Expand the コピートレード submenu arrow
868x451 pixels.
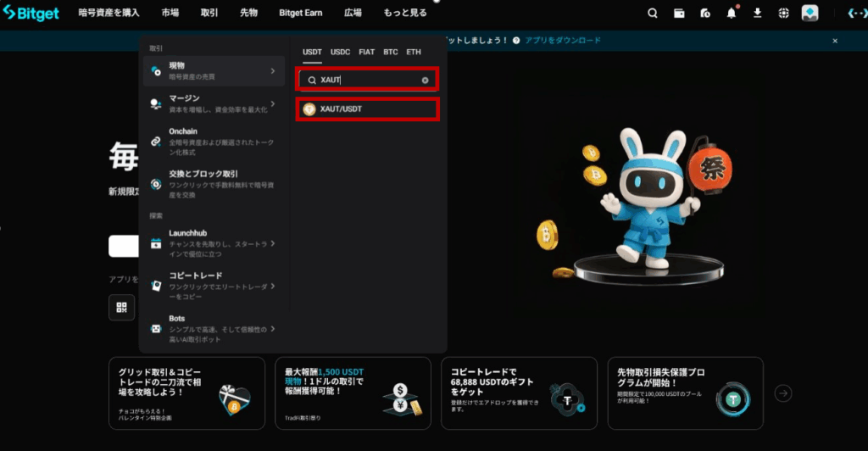[272, 282]
